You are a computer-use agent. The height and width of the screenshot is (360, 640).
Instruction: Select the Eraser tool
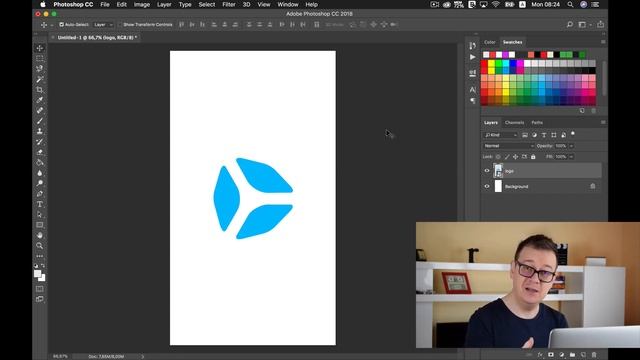tap(40, 152)
